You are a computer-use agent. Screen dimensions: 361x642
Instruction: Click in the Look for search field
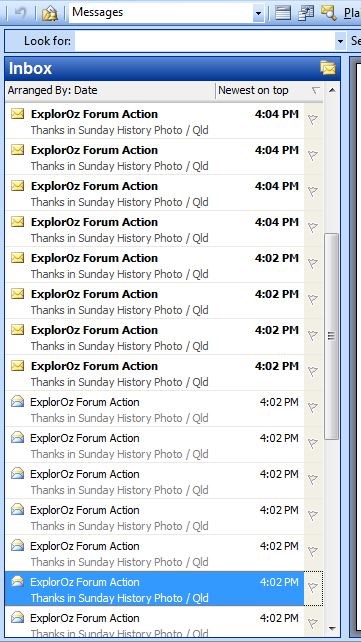[205, 41]
